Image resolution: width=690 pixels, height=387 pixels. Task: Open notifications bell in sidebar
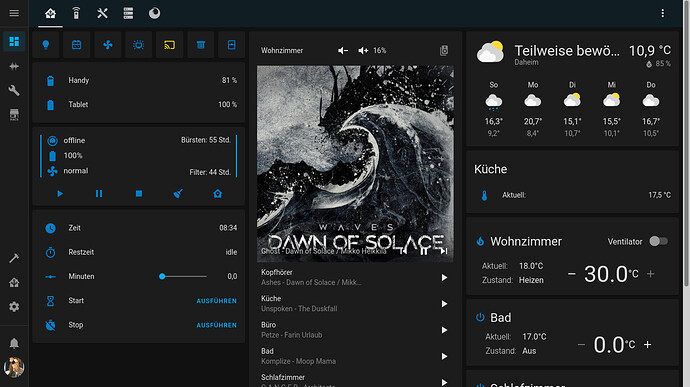click(x=14, y=343)
